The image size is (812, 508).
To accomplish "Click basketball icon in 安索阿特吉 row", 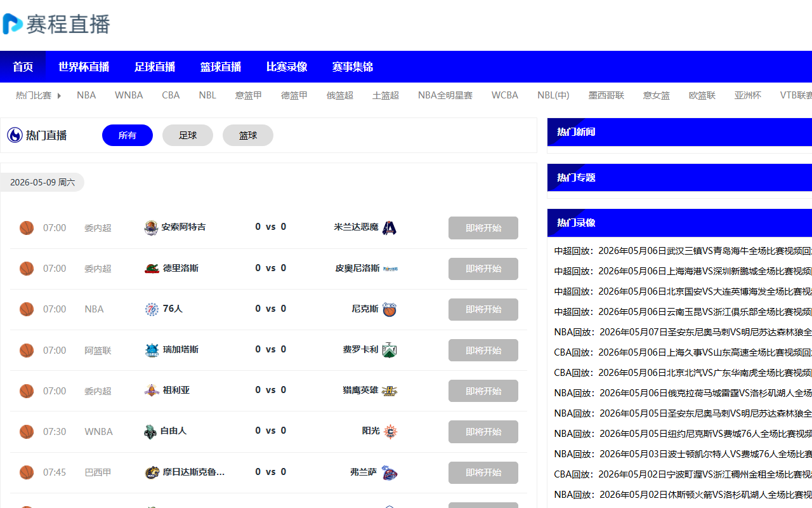I will pos(27,228).
